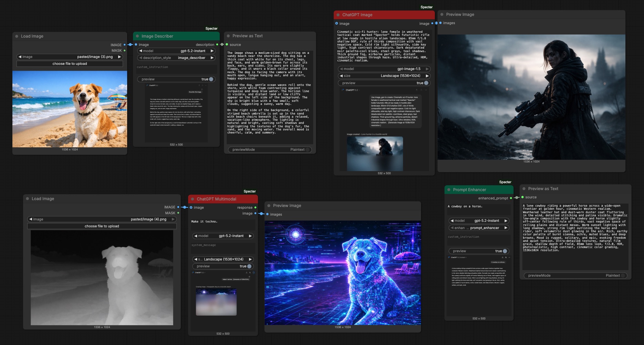Click choose file to upload in bottom Load Image

[102, 226]
